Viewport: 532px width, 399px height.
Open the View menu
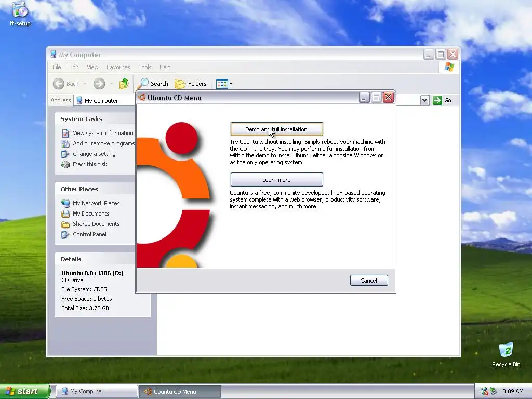(92, 67)
